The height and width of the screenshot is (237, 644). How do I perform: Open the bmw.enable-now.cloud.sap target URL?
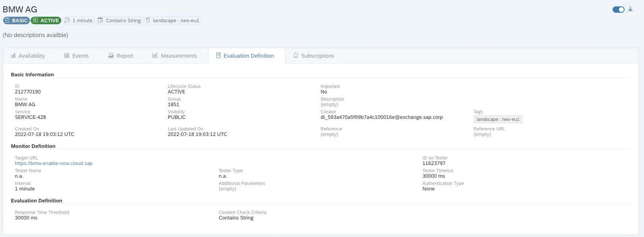[x=54, y=163]
